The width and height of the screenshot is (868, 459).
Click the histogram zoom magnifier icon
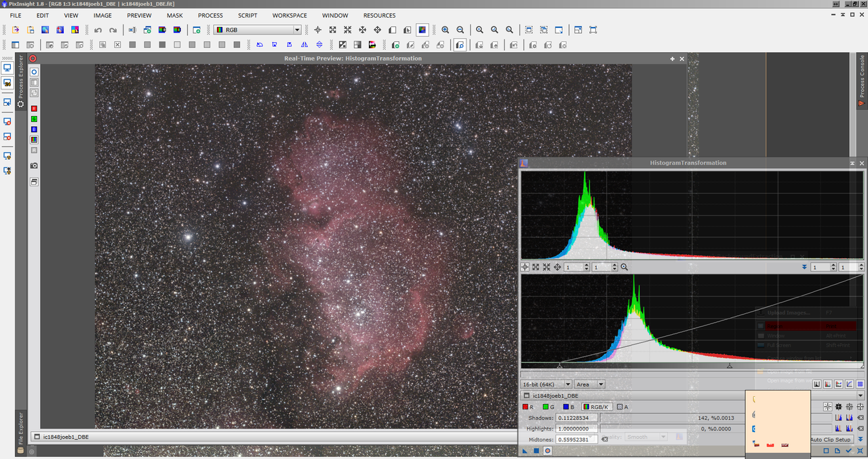(625, 267)
